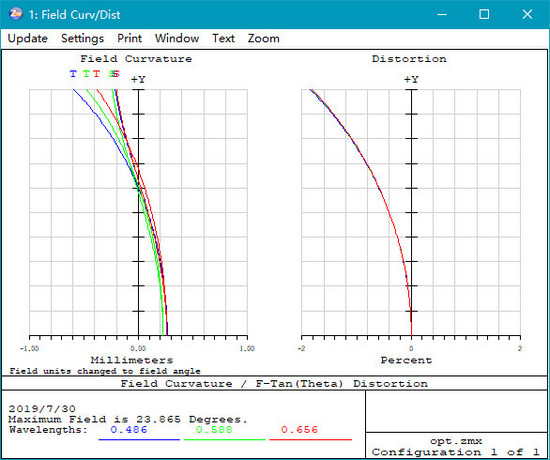Click the blue T tangential legend letter

click(73, 74)
